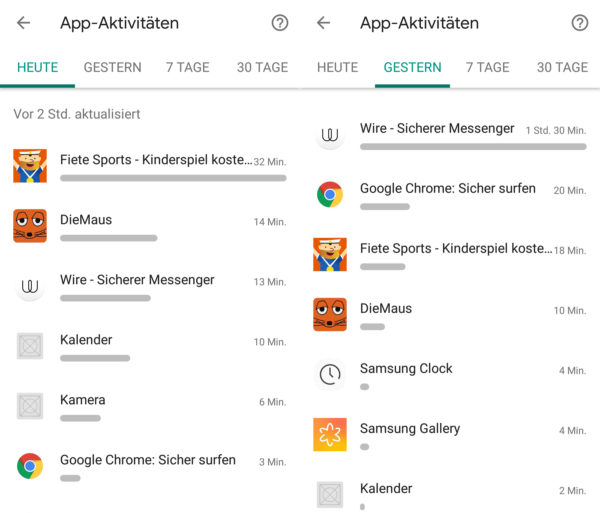Tap Chrome icon in Gestern list
Image resolution: width=600 pixels, height=513 pixels.
tap(330, 194)
